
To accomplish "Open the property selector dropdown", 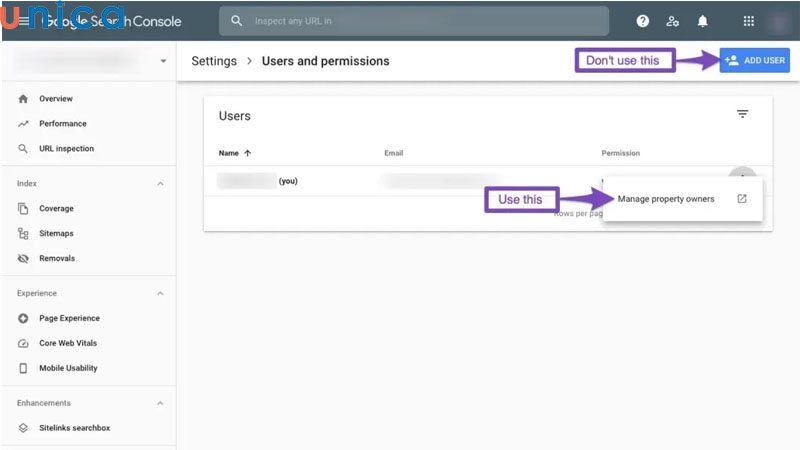I will tap(163, 61).
